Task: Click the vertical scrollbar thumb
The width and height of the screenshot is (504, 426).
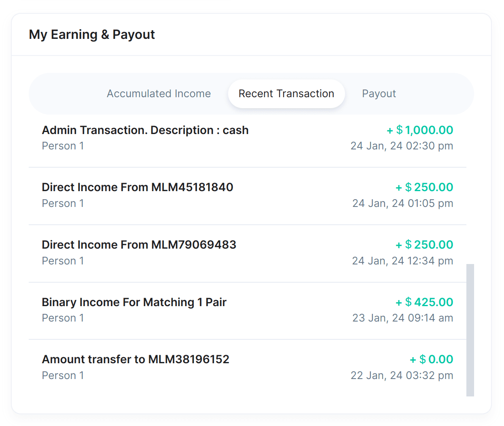Action: click(x=470, y=330)
